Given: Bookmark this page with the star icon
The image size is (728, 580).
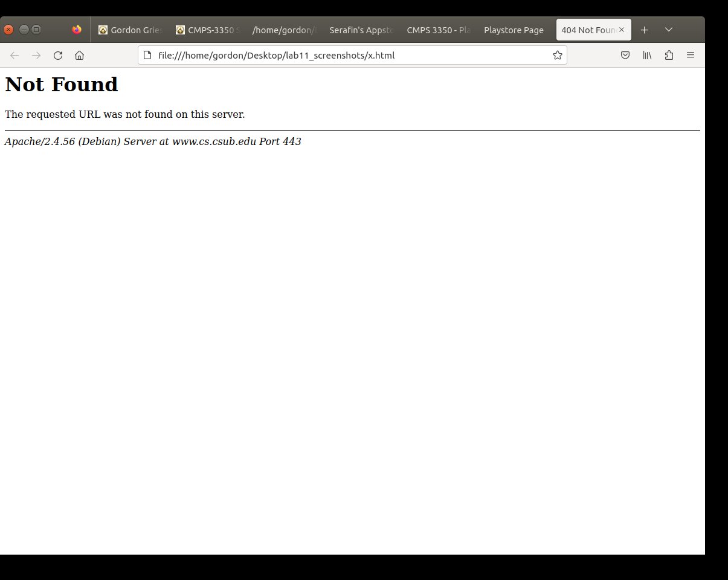Looking at the screenshot, I should click(557, 56).
